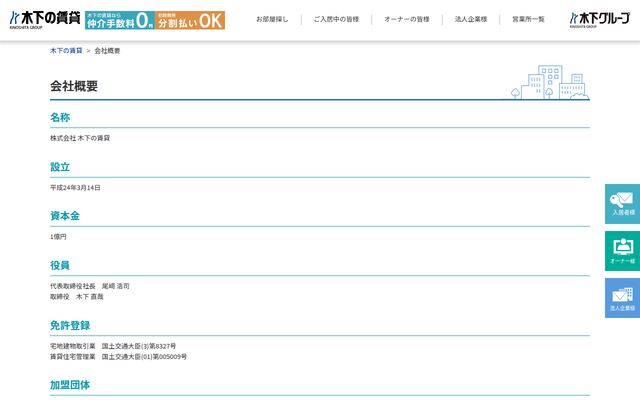Viewport: 640px width, 400px height.
Task: Open the 木下グループ logo link
Action: [600, 20]
